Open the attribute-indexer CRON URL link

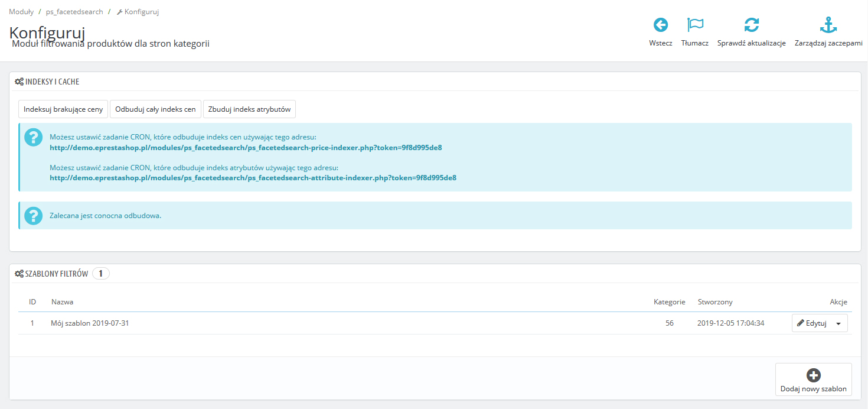pos(253,177)
